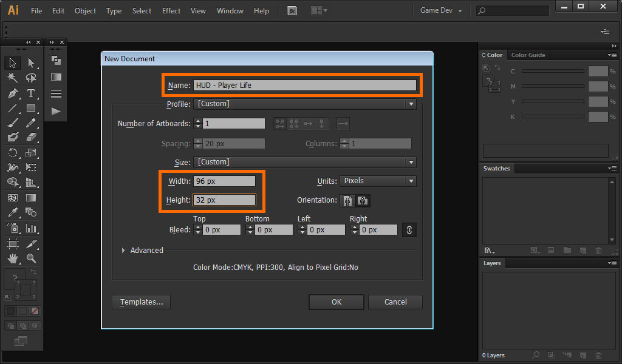Pick the Magic Wand tool

click(x=13, y=78)
